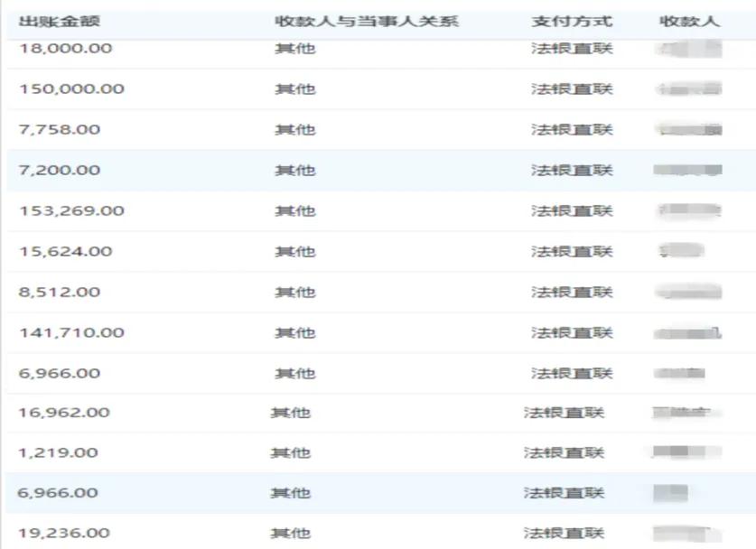Select the 1,219.00 amount cell

pyautogui.click(x=58, y=452)
